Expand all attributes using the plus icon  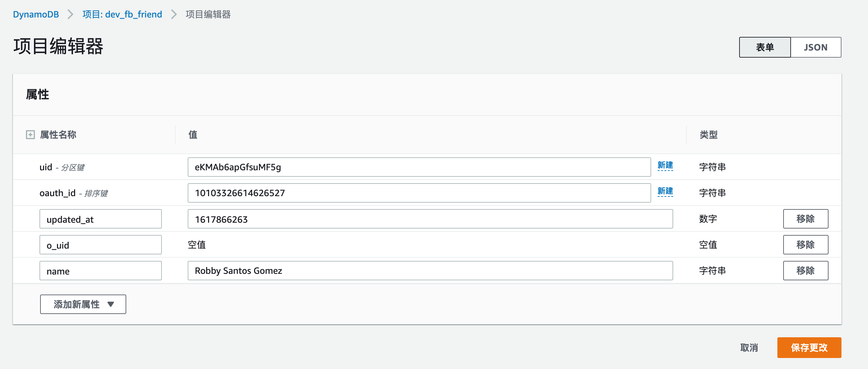[31, 134]
